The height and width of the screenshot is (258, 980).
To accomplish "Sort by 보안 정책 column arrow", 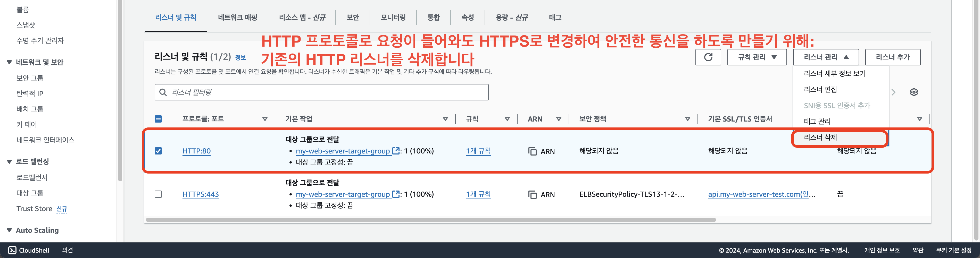I will [x=687, y=119].
